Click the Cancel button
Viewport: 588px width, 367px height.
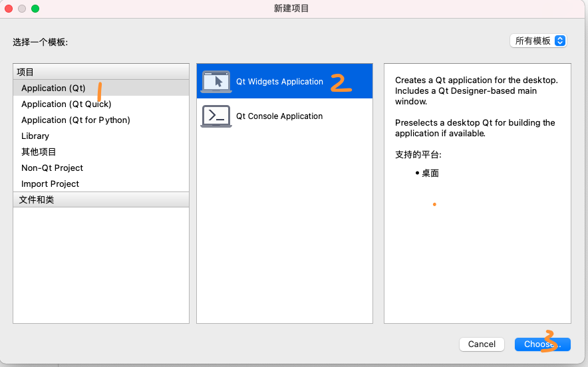click(x=482, y=344)
